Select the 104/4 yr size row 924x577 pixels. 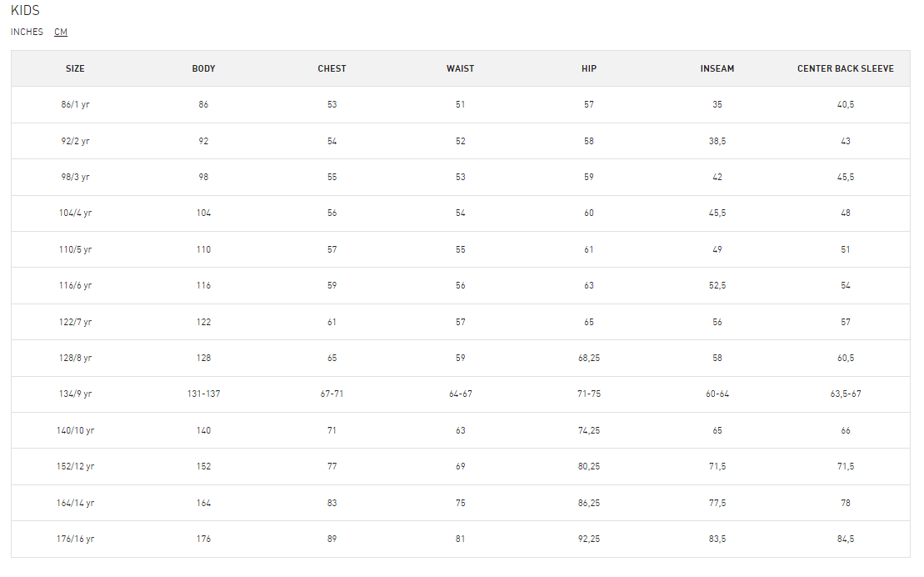(x=461, y=213)
